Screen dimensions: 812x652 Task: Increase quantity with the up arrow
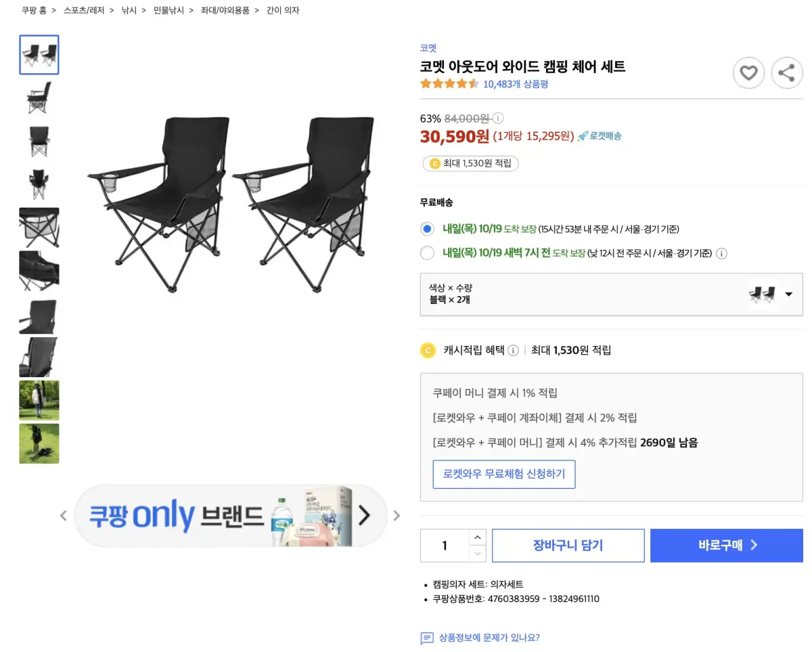(x=478, y=538)
